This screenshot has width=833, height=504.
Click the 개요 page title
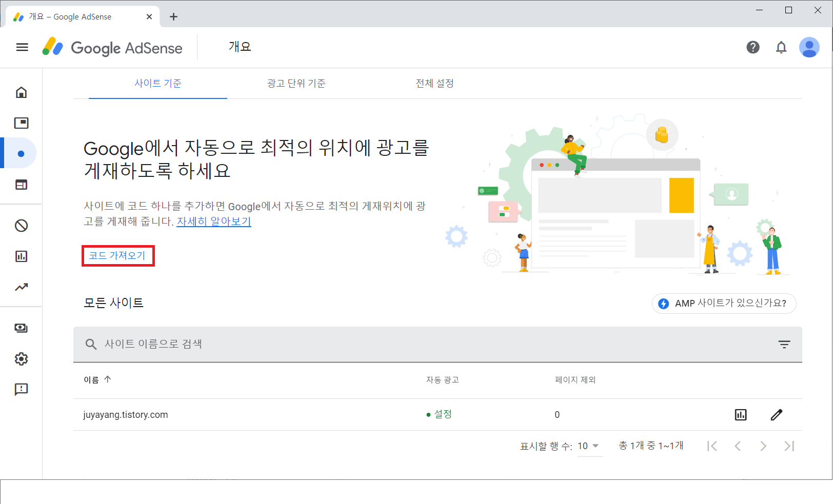(240, 47)
